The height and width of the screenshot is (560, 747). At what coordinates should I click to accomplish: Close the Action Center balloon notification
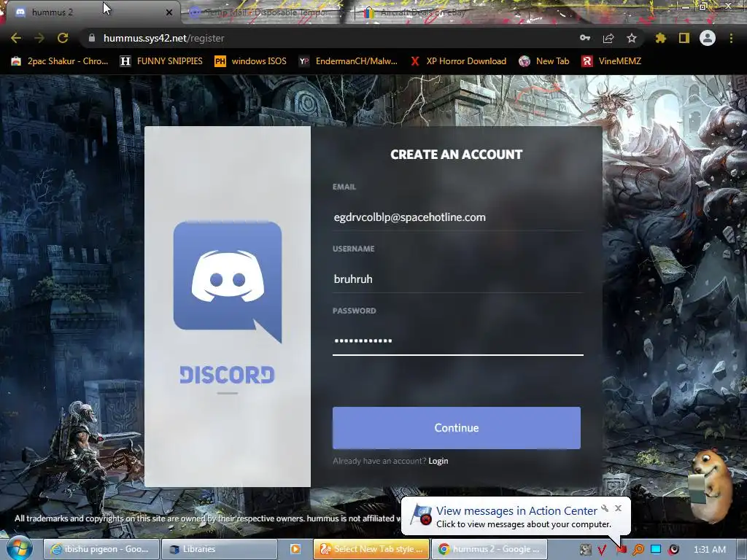click(x=619, y=508)
